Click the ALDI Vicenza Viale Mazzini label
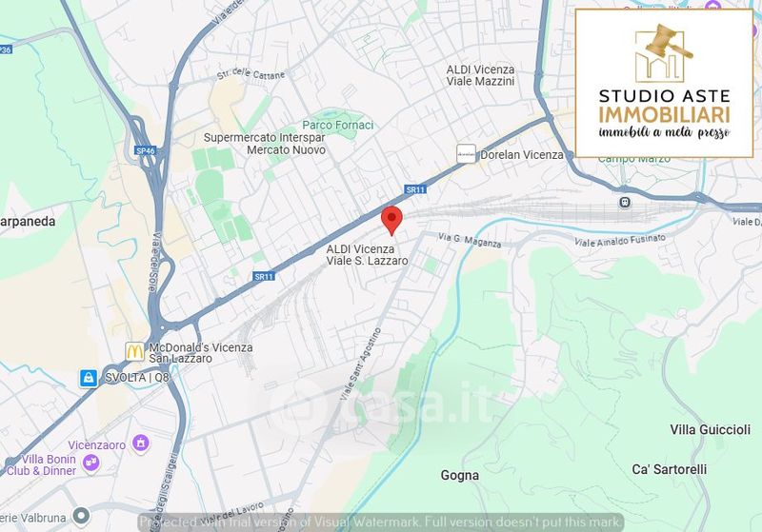This screenshot has height=532, width=762. click(x=480, y=75)
